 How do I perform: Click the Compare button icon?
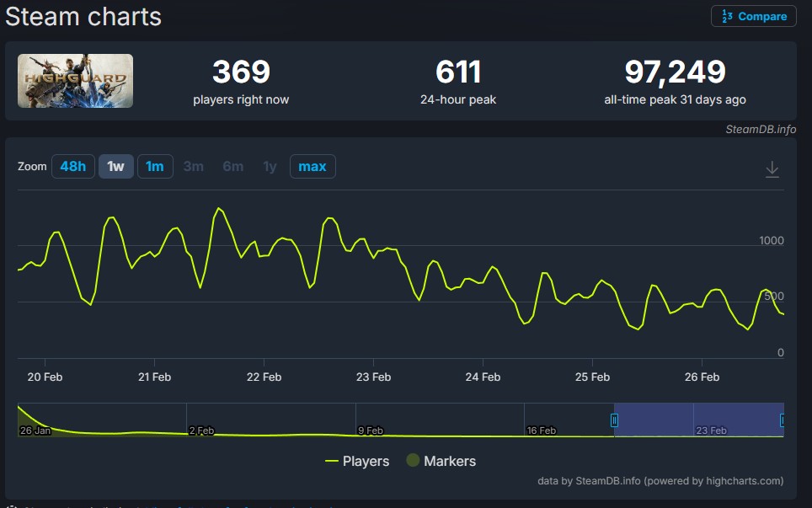(728, 16)
